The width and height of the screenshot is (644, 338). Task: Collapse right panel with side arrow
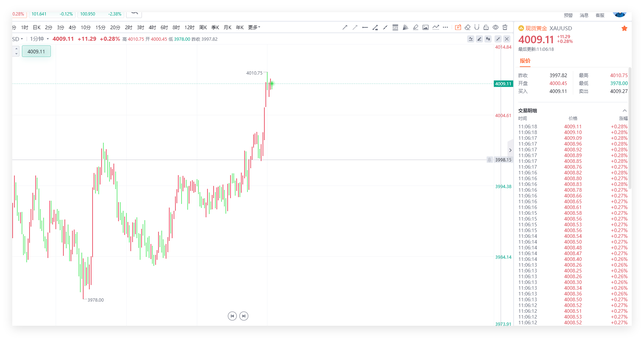[510, 150]
